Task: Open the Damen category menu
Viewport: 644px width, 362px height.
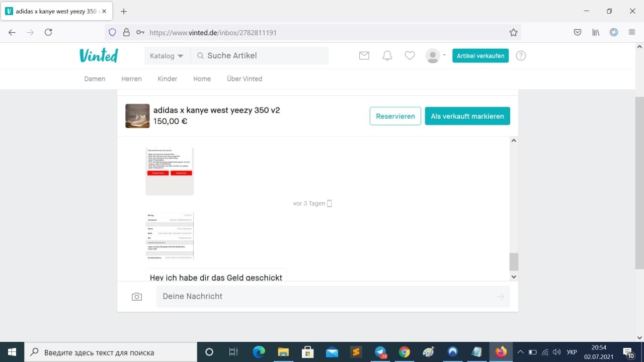Action: (x=95, y=79)
